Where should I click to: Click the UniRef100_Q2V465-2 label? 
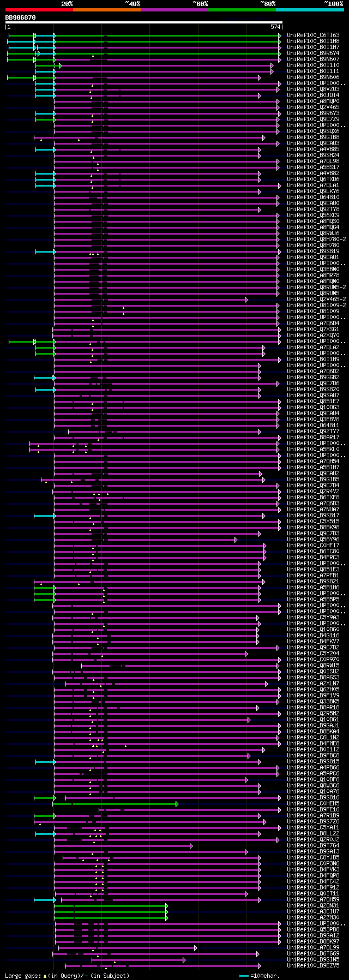pyautogui.click(x=316, y=300)
